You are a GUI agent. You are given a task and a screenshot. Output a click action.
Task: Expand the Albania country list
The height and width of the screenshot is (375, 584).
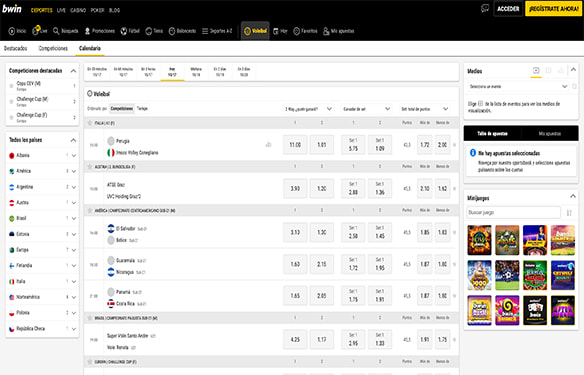click(x=74, y=156)
